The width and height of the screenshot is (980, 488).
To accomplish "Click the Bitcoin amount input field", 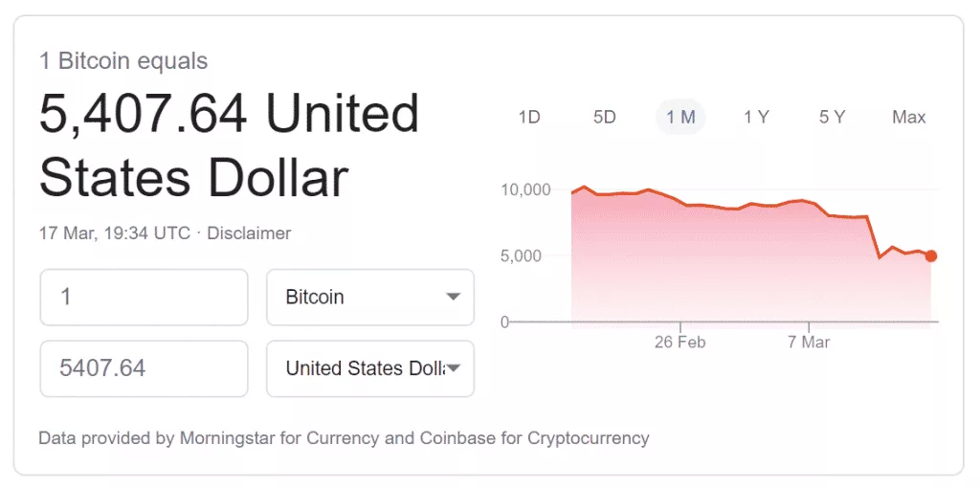I will coord(144,297).
